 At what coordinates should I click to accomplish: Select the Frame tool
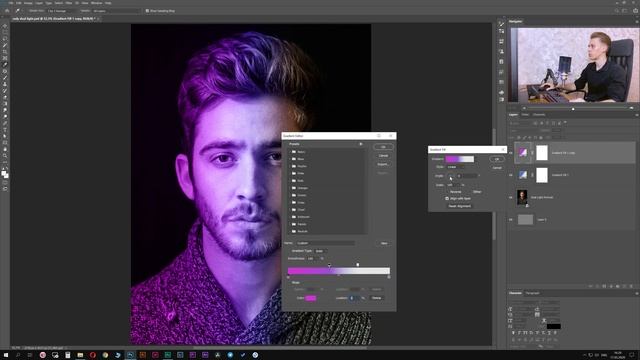pos(5,58)
